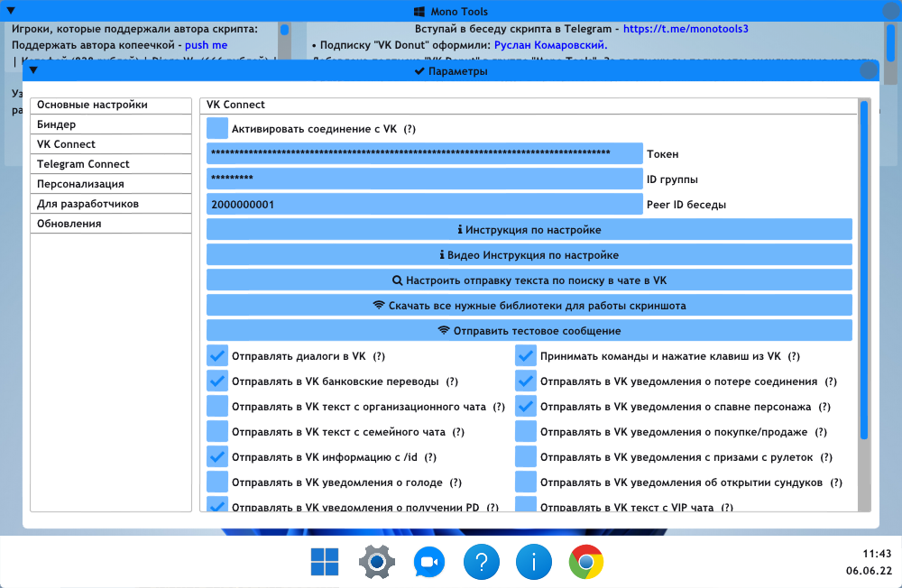Image resolution: width=902 pixels, height=588 pixels.
Task: Tick the семейного чата text checkbox
Action: click(x=217, y=432)
